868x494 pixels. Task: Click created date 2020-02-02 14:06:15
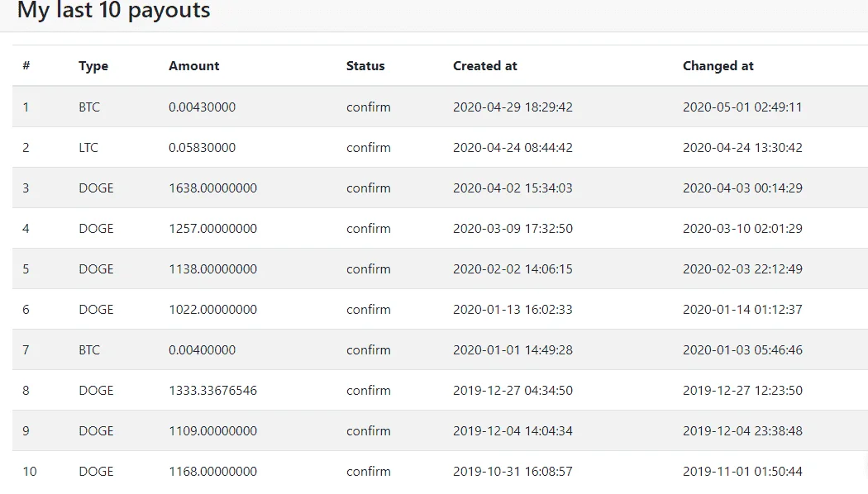pos(513,268)
